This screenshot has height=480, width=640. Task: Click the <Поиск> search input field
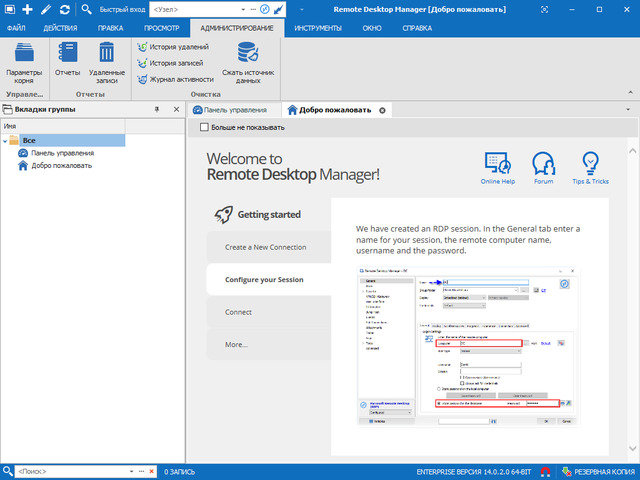pyautogui.click(x=71, y=471)
